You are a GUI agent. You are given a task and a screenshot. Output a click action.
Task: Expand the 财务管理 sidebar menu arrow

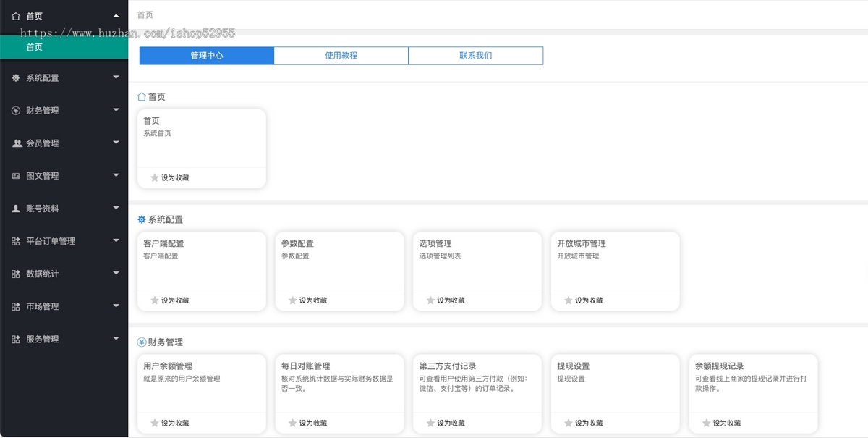tap(116, 109)
